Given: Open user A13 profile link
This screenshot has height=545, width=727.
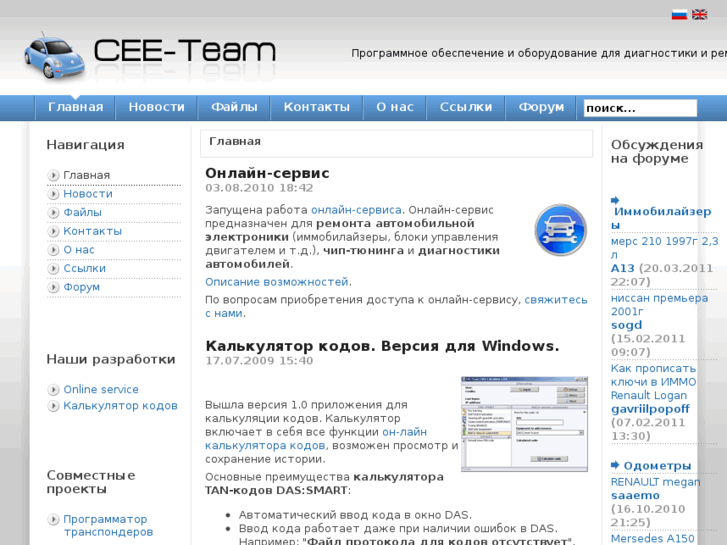Looking at the screenshot, I should 622,269.
